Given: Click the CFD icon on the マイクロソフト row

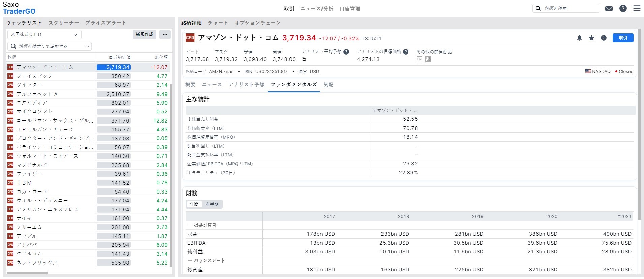Looking at the screenshot, I should 10,111.
